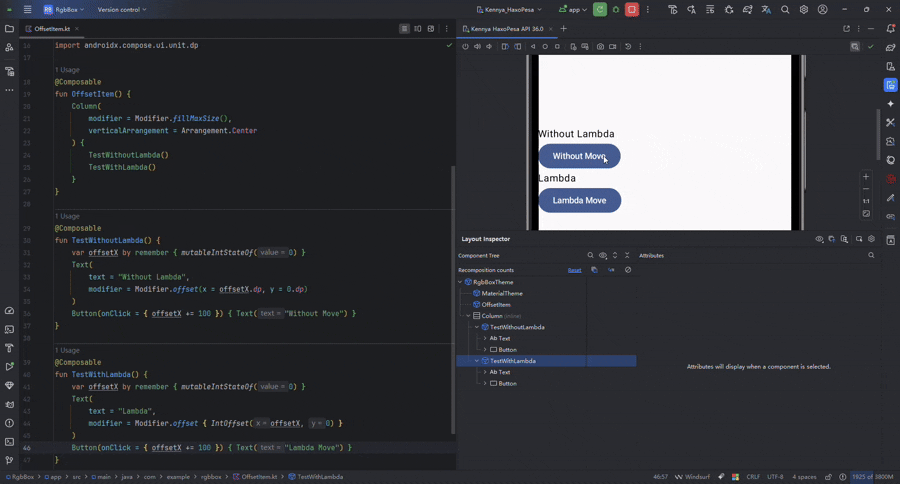Click the 1:1 actual size zoom control

tap(866, 201)
